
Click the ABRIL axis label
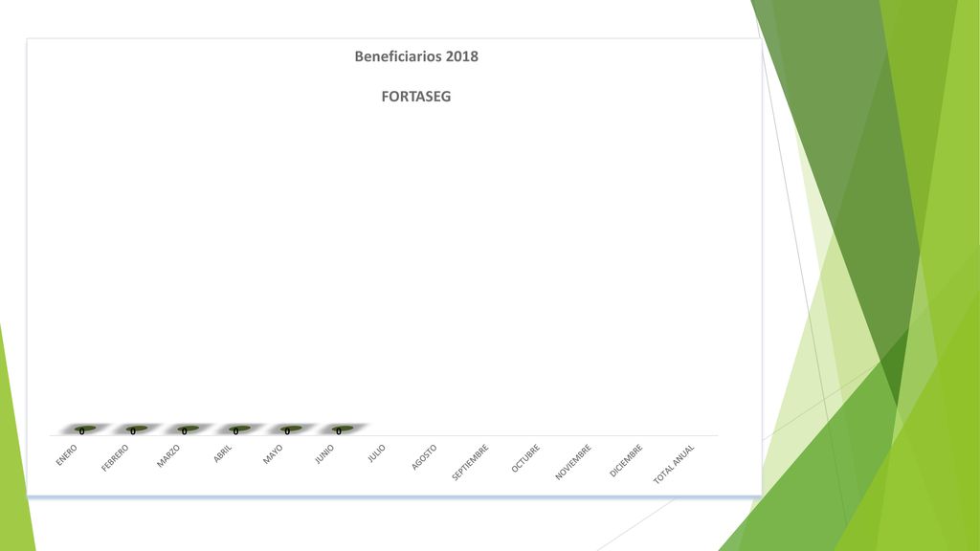(222, 453)
